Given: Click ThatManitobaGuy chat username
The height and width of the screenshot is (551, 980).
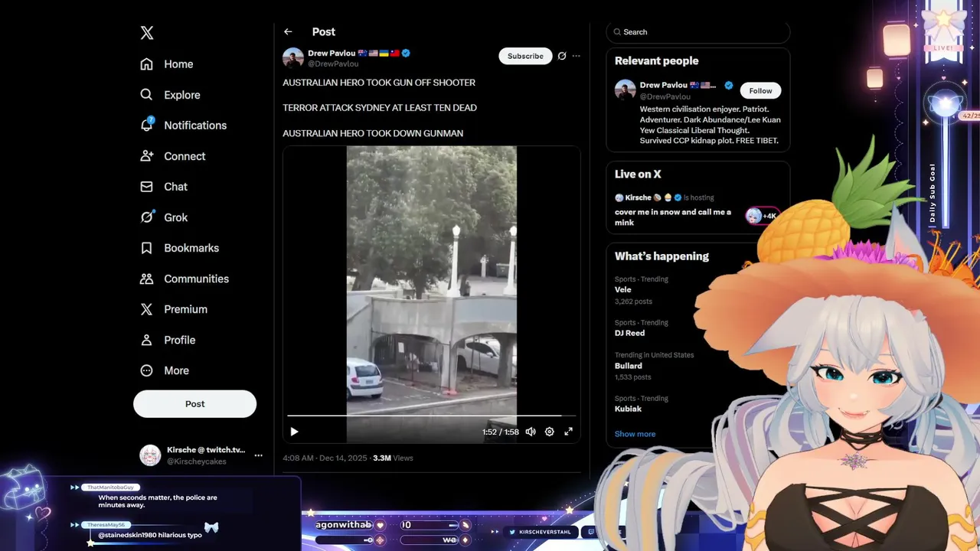Looking at the screenshot, I should tap(110, 487).
